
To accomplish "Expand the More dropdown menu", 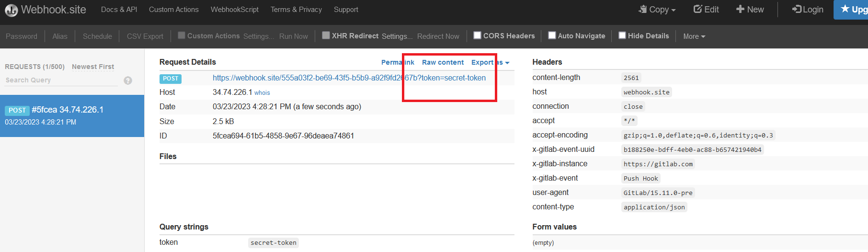I will 694,36.
